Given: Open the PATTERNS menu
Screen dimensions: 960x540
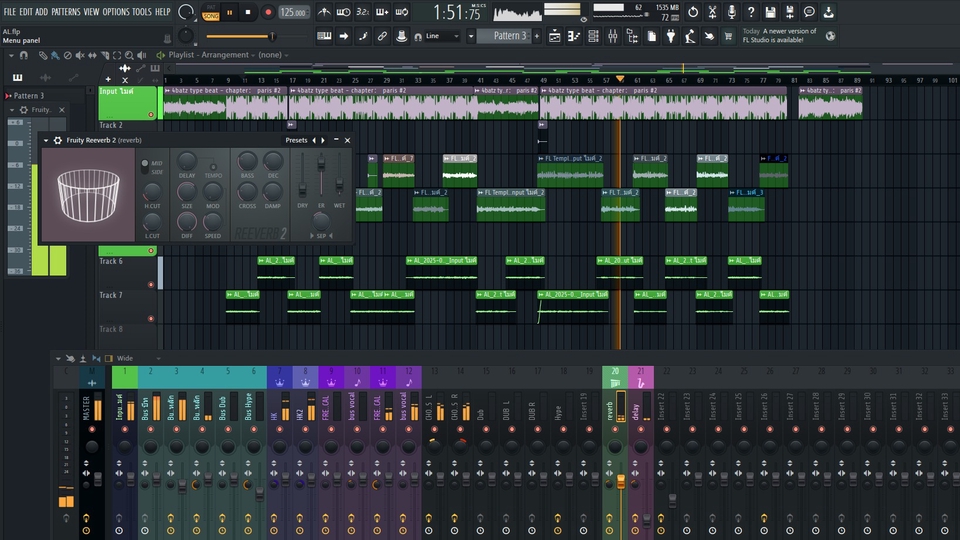Looking at the screenshot, I should [66, 12].
